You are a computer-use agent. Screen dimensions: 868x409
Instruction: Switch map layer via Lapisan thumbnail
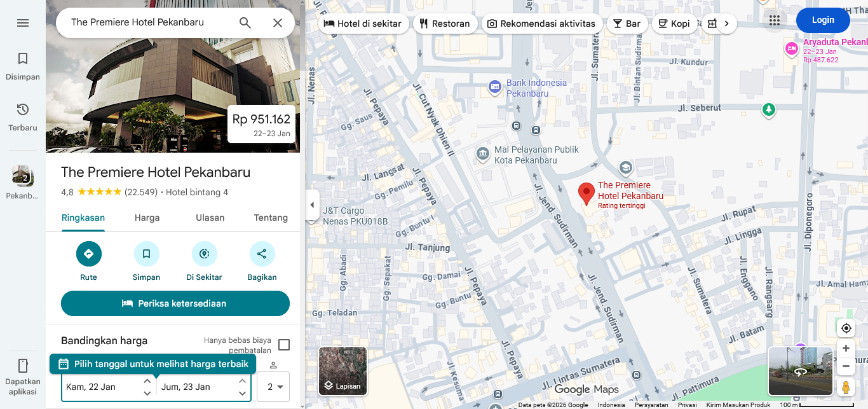pyautogui.click(x=342, y=371)
